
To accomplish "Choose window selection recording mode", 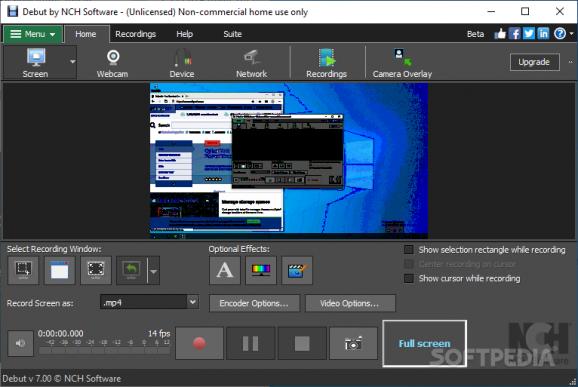I will point(59,271).
